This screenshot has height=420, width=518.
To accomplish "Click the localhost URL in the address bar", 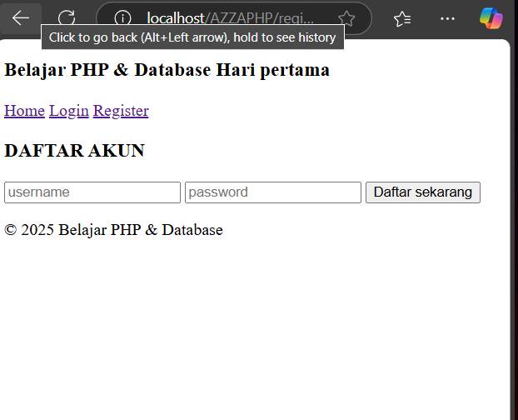I will [230, 18].
